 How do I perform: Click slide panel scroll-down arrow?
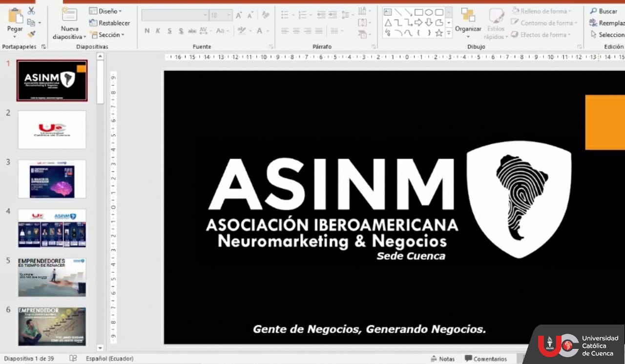click(100, 348)
